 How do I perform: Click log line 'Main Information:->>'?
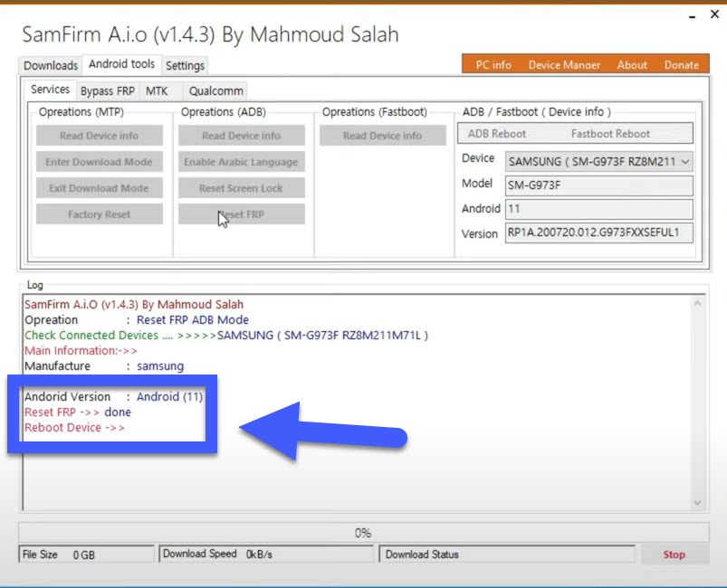tap(81, 350)
